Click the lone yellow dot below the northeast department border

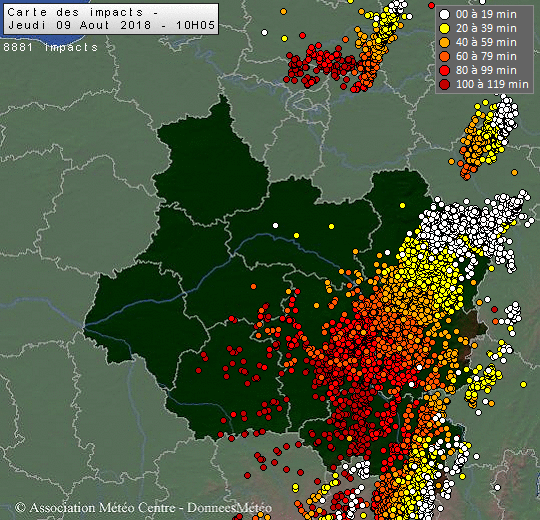tap(402, 206)
